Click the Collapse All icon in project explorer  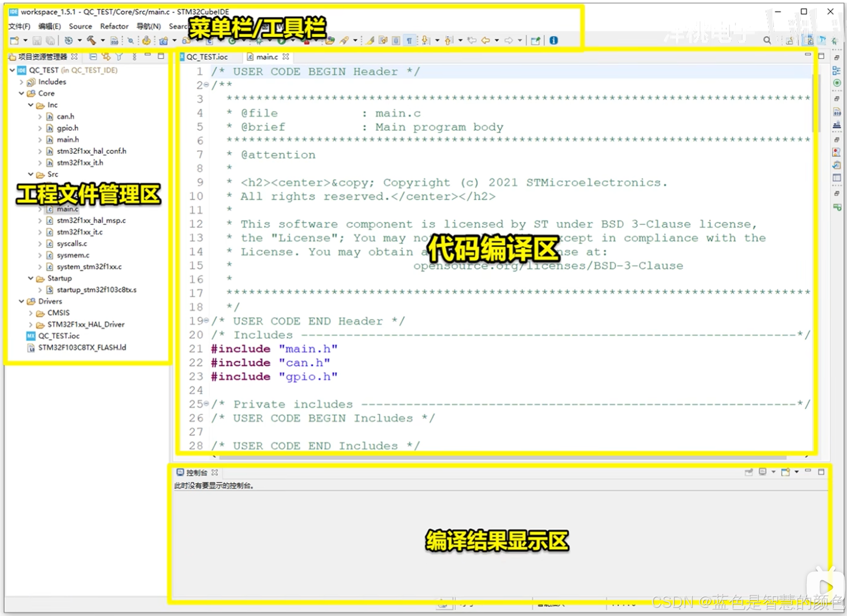(x=93, y=57)
